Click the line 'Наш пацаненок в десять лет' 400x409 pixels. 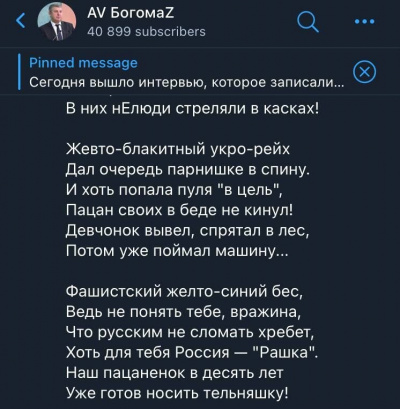[x=174, y=373]
